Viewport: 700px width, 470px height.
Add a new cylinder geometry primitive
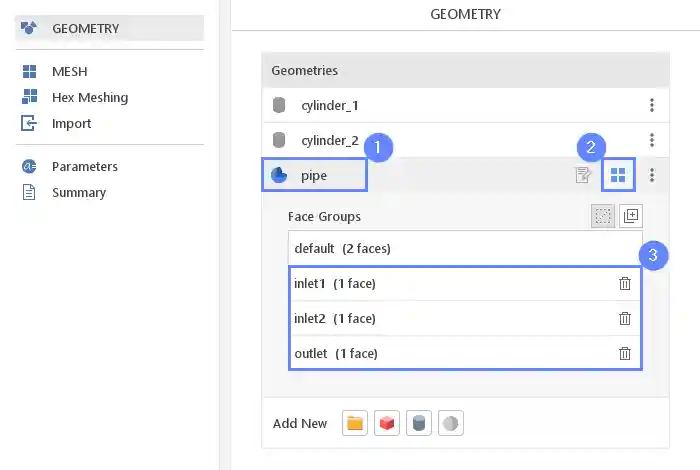(419, 423)
